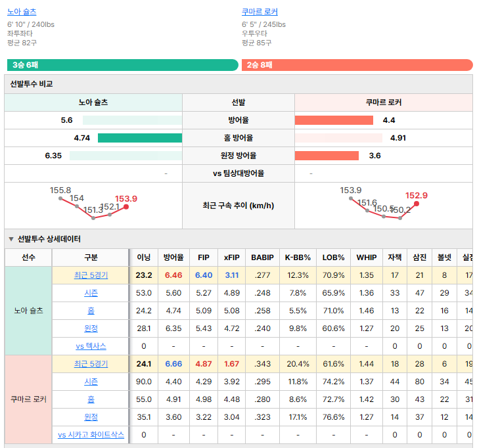The width and height of the screenshot is (477, 448).
Task: Click the 우투우타 handedness text
Action: [x=254, y=34]
